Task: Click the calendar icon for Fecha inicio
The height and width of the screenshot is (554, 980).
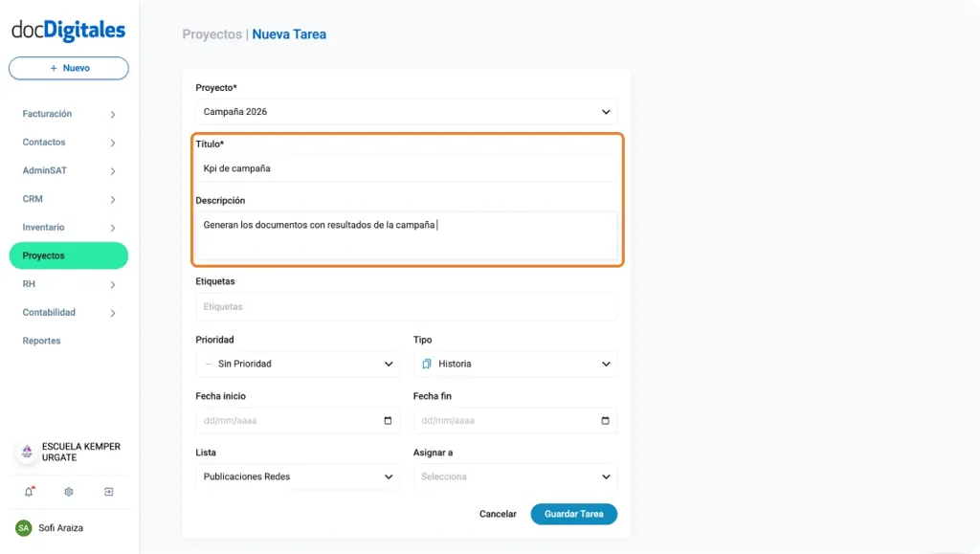Action: (388, 420)
